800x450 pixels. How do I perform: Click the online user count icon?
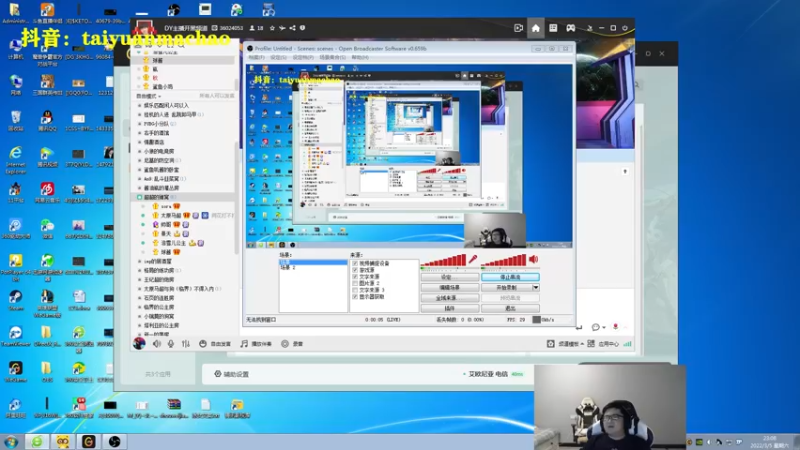click(x=252, y=28)
